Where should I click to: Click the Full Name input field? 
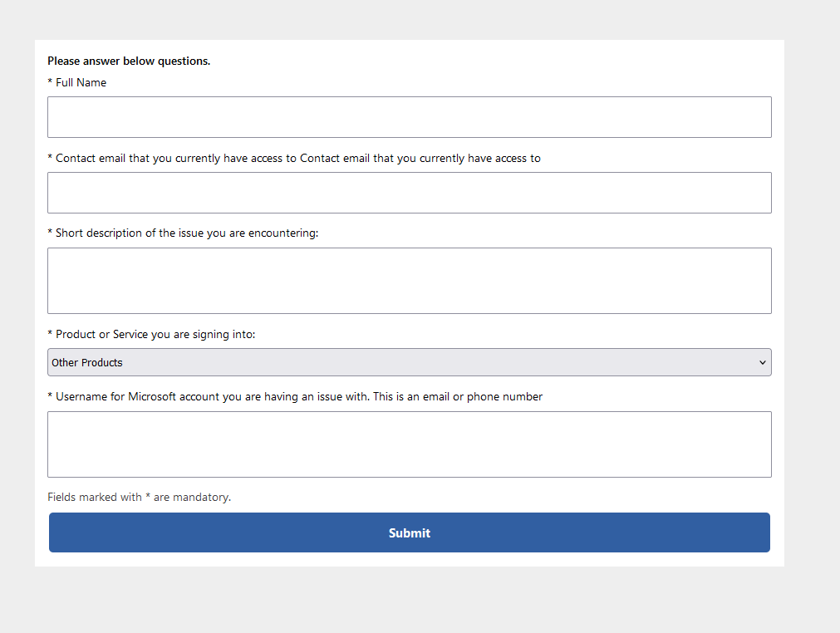409,117
